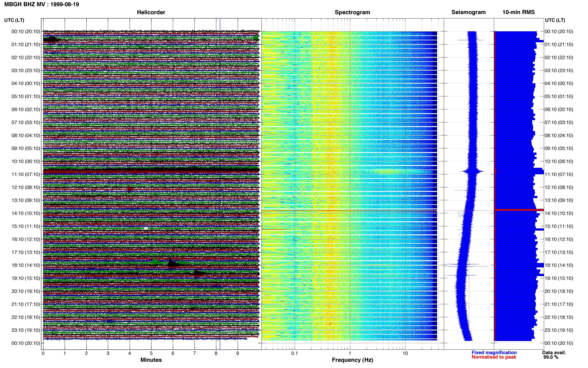Screen dimensions: 588x368
Task: Click the red peak bar in 10-min RMS
Action: [519, 210]
